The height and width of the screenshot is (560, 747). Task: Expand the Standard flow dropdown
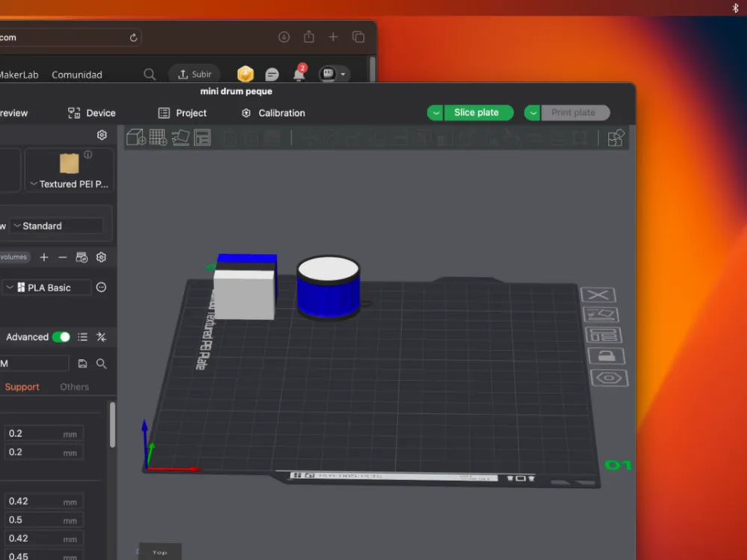pos(58,225)
